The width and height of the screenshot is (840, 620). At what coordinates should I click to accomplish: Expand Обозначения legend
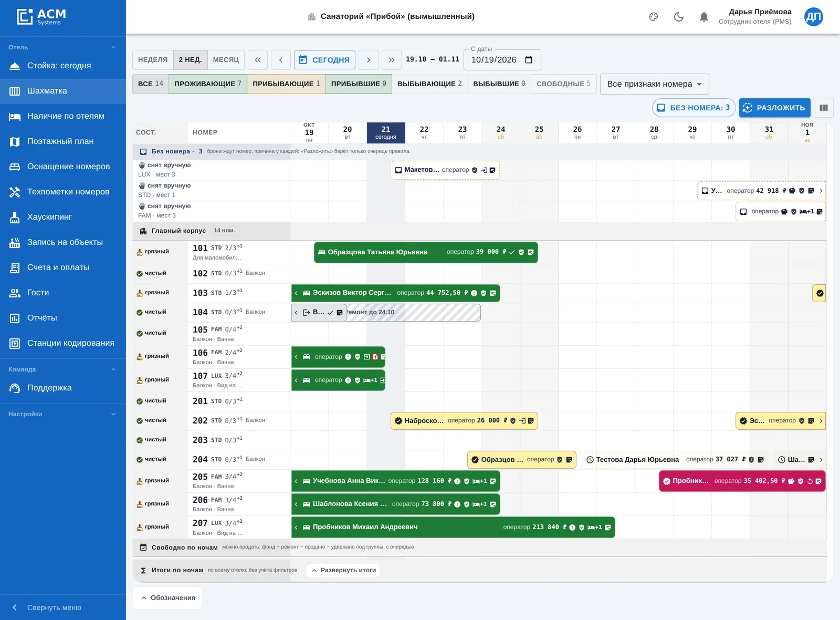coord(167,598)
